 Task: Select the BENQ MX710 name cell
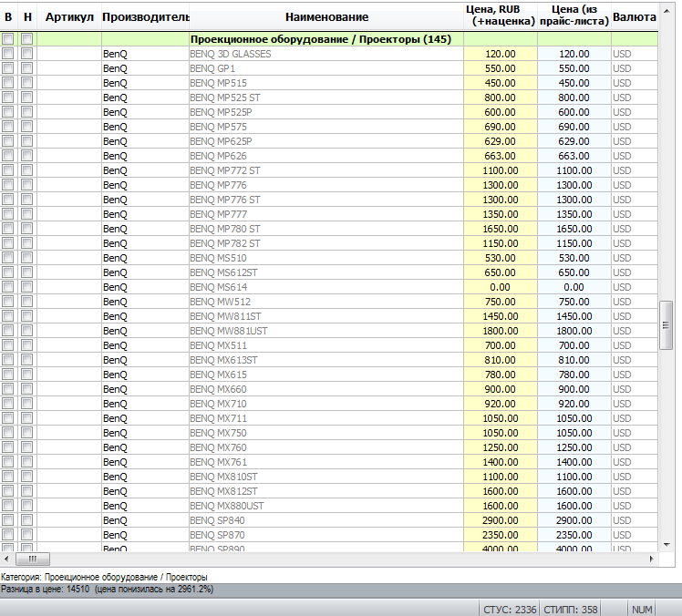click(326, 404)
